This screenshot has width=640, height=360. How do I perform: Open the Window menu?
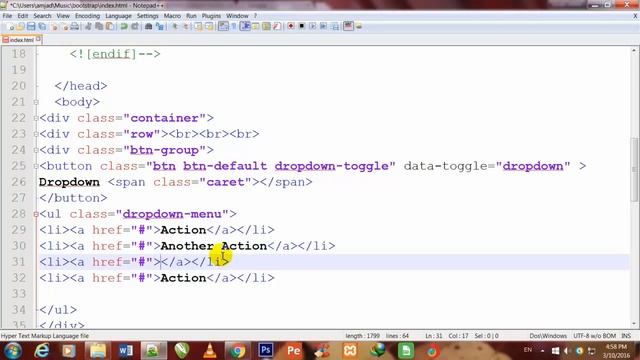tap(237, 16)
